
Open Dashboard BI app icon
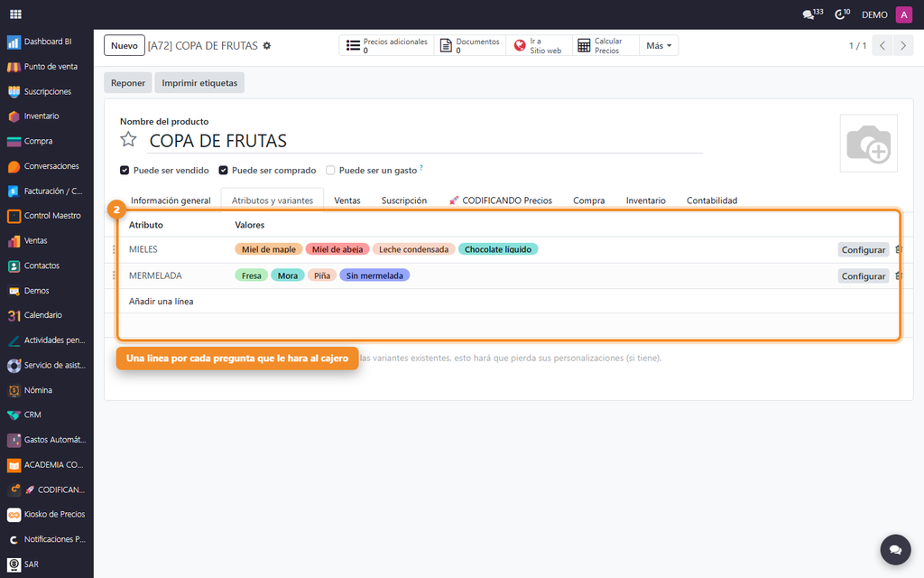(14, 42)
